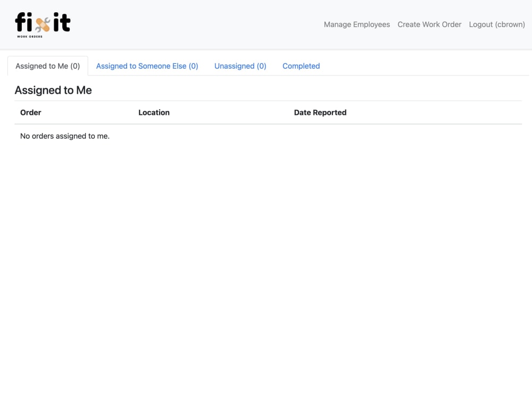Screen dimensions: 532x399
Task: Open the Manage Employees page
Action: tap(356, 24)
